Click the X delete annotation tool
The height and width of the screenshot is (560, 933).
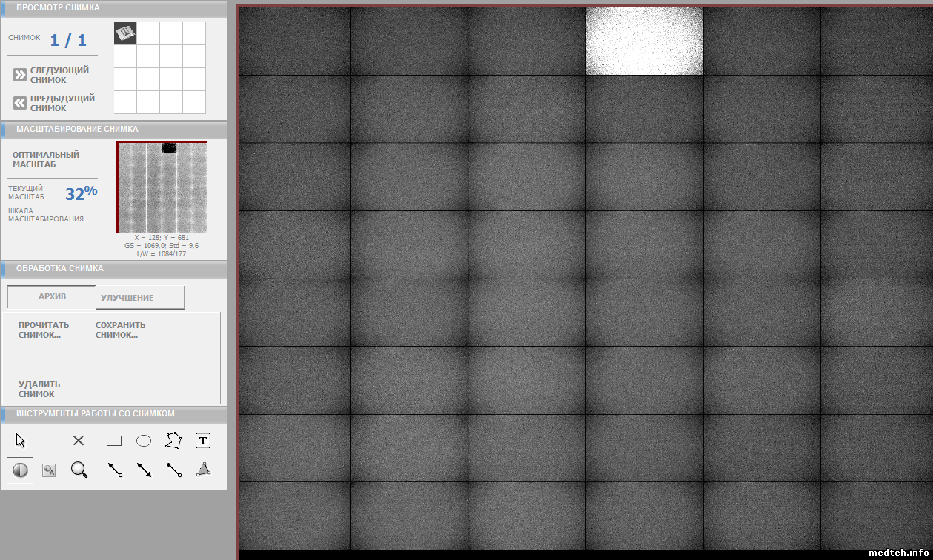pyautogui.click(x=79, y=441)
